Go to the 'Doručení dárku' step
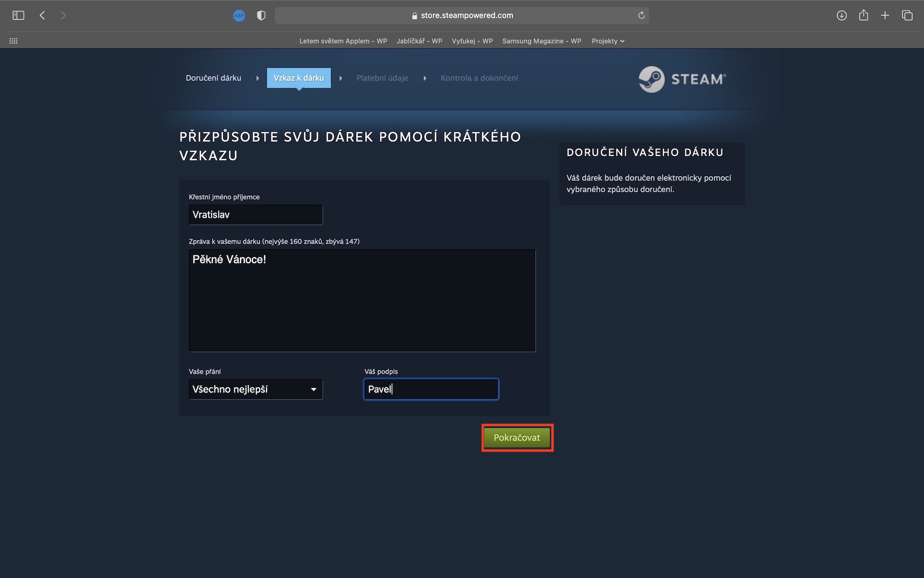 214,78
